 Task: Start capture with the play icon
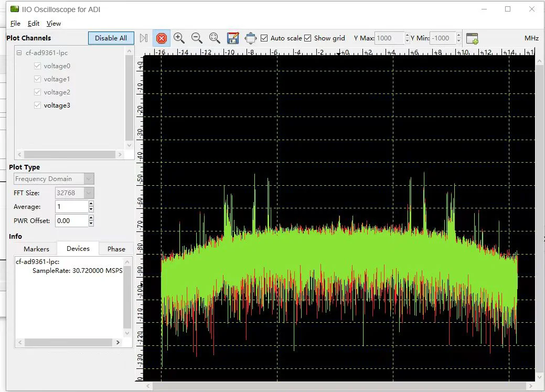(142, 38)
